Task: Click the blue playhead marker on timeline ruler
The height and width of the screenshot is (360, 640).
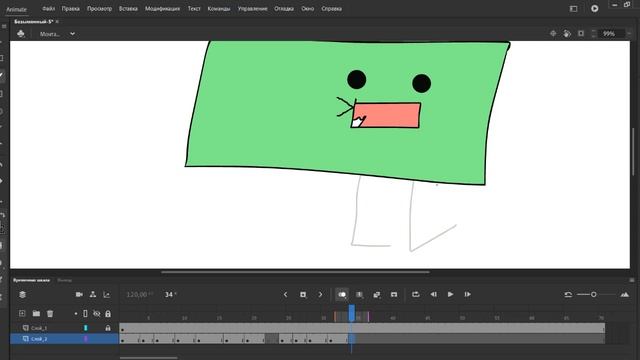Action: pos(351,313)
